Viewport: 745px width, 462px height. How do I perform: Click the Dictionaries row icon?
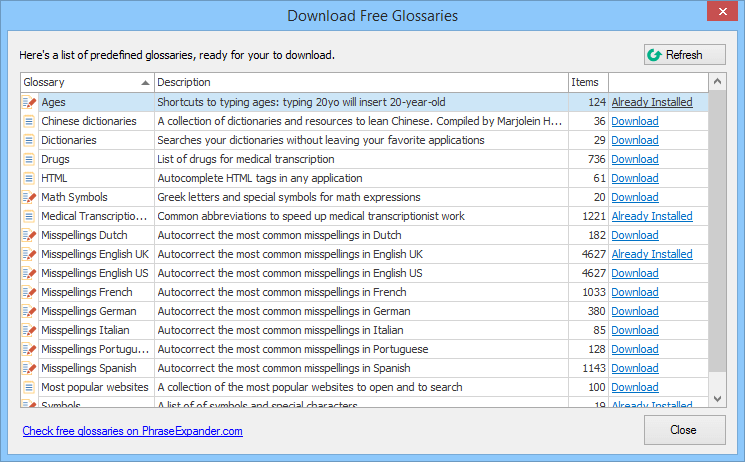[x=29, y=140]
